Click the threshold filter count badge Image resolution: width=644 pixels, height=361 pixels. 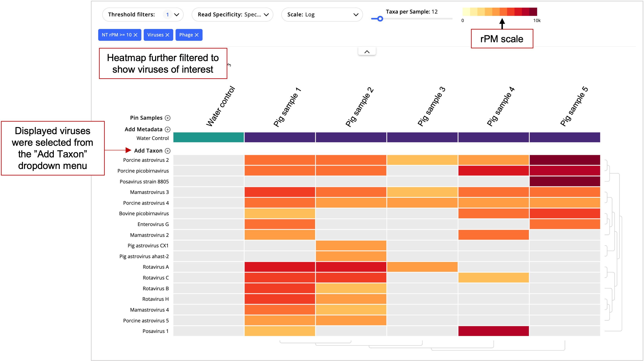coord(168,15)
